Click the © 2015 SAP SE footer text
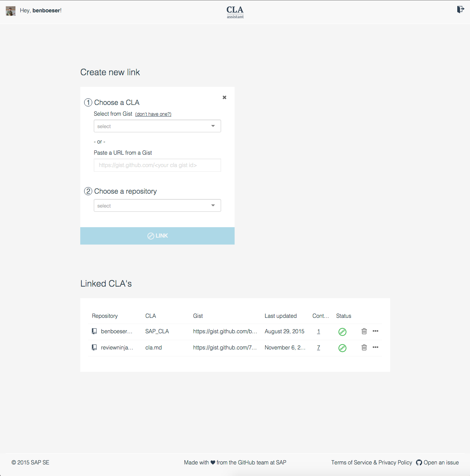Screen dimensions: 470x476 30,462
